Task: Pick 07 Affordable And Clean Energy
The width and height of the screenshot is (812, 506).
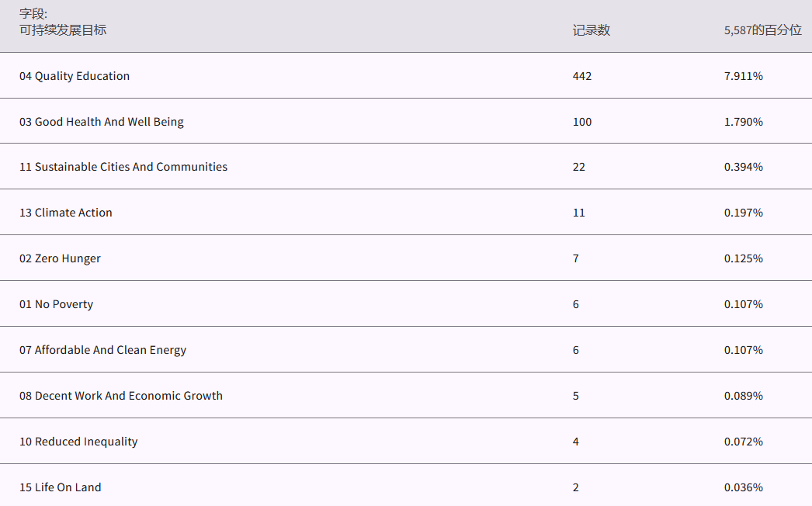Action: pos(102,350)
